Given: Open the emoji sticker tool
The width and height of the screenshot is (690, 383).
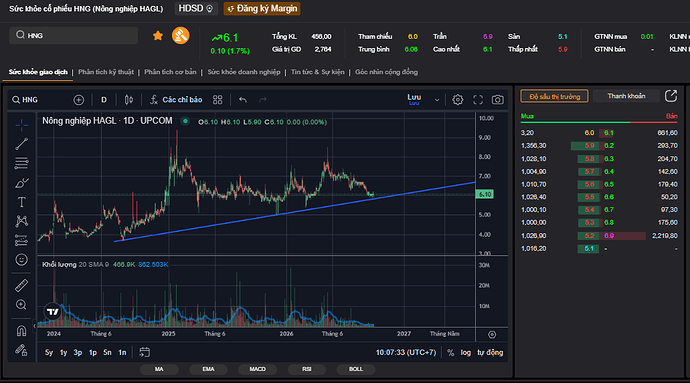Looking at the screenshot, I should (22, 260).
